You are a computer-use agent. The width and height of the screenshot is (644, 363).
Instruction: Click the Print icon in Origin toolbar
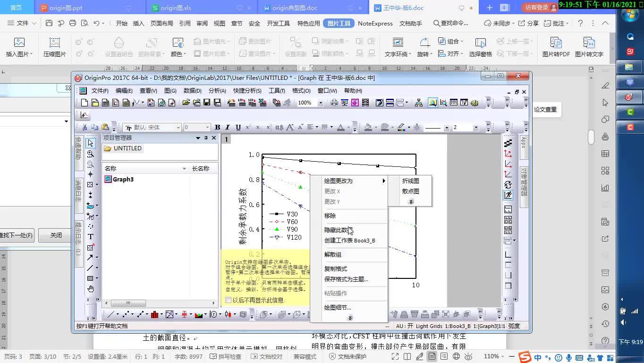[x=334, y=103]
